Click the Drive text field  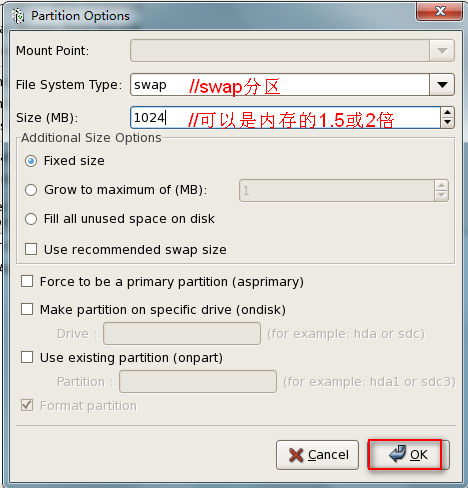[182, 333]
